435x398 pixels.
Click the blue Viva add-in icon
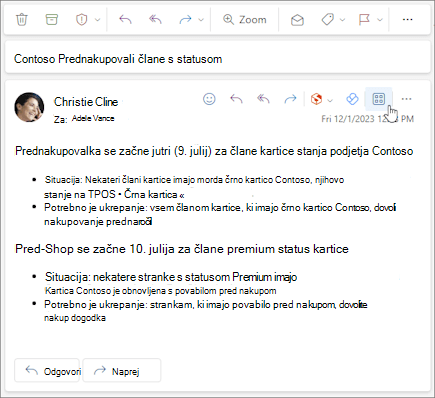pyautogui.click(x=352, y=99)
